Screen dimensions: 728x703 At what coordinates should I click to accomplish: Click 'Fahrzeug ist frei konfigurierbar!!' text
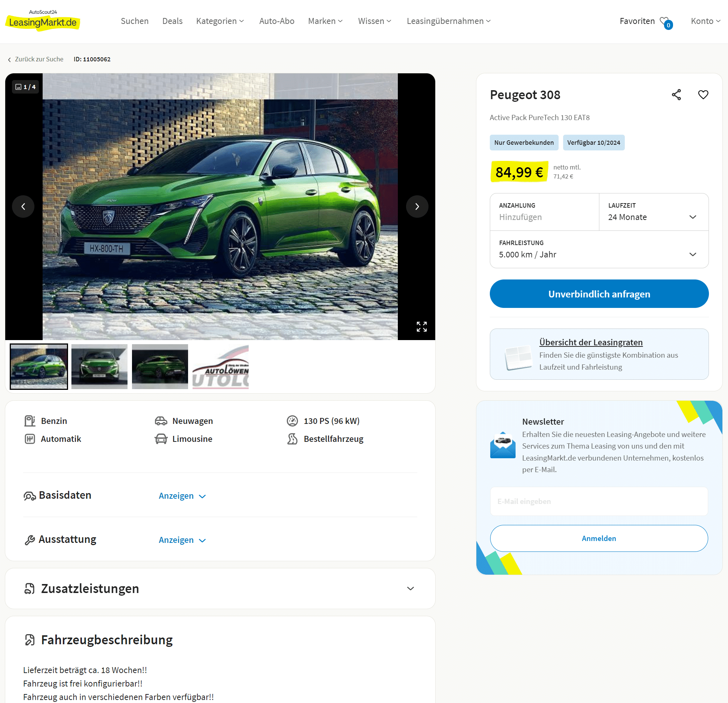coord(83,684)
